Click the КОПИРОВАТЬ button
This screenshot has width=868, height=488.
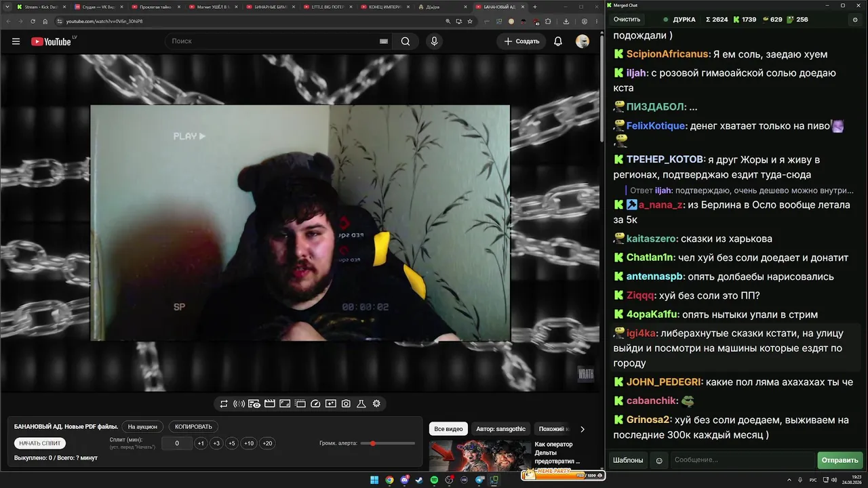[x=193, y=427]
